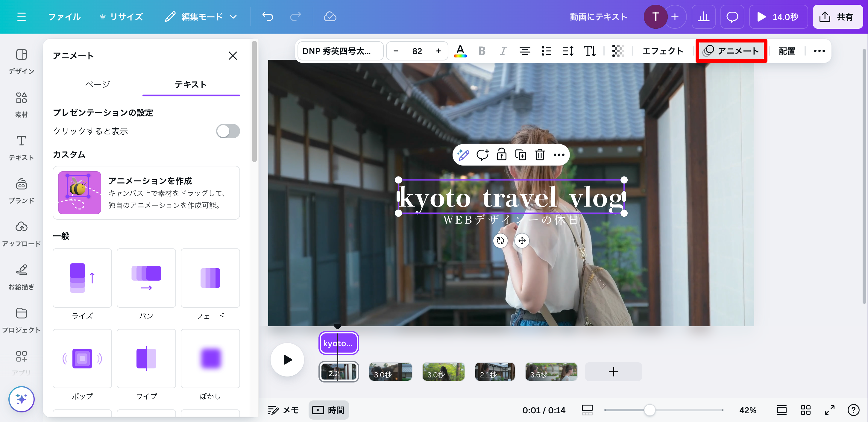868x422 pixels.
Task: Decrease font size with minus
Action: pyautogui.click(x=396, y=51)
